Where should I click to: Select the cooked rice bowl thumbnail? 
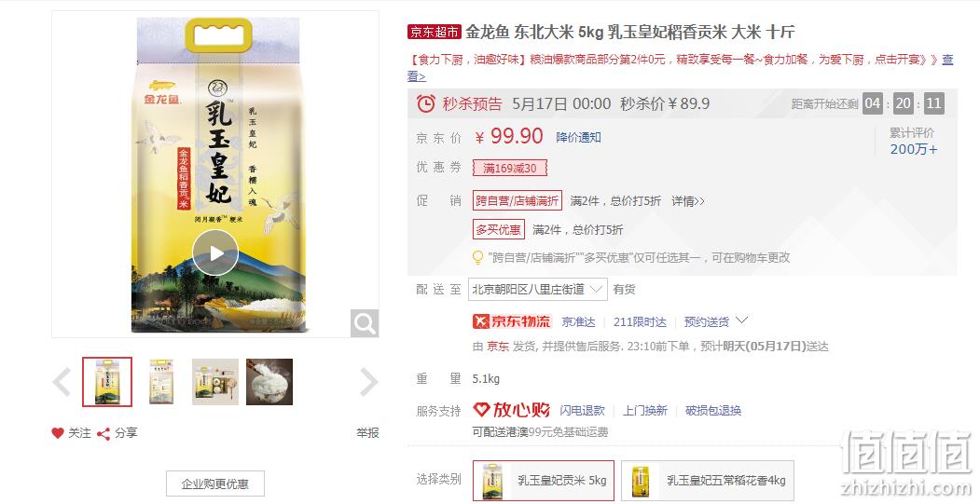(x=269, y=382)
